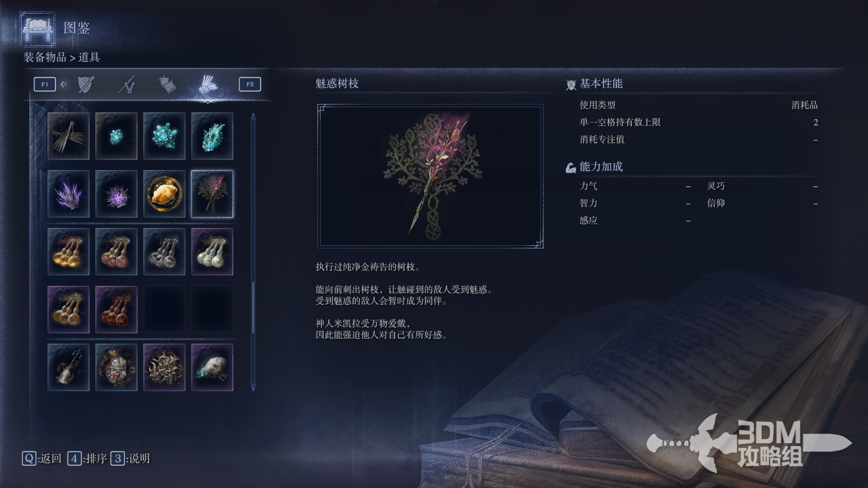The image size is (868, 488).
Task: Click the F1 previous category button
Action: pyautogui.click(x=45, y=84)
